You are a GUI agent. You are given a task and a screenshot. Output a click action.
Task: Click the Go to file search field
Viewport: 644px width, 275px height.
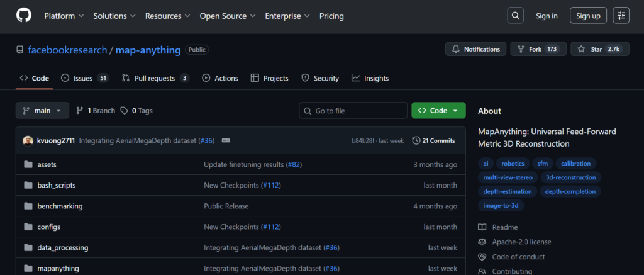(x=353, y=111)
